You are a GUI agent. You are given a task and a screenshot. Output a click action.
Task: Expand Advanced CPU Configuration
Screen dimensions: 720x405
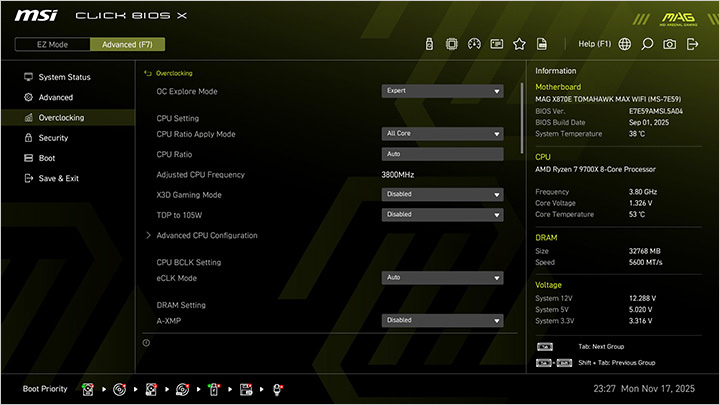coord(207,236)
